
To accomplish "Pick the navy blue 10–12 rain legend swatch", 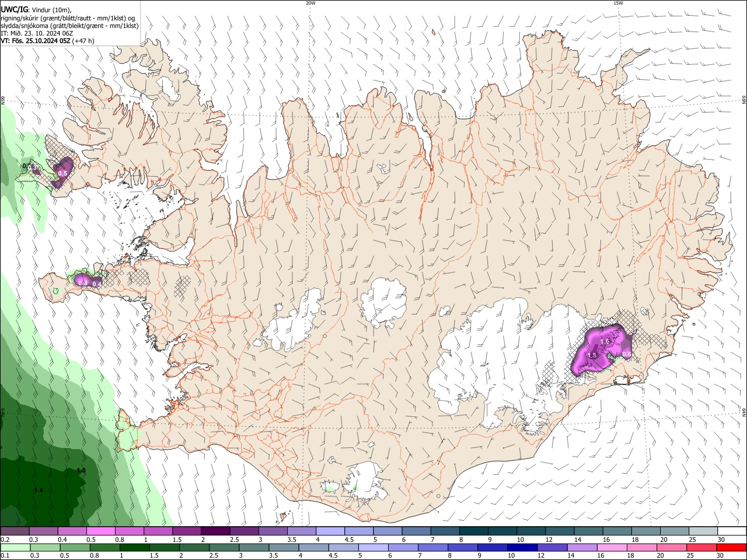I will pos(522,547).
